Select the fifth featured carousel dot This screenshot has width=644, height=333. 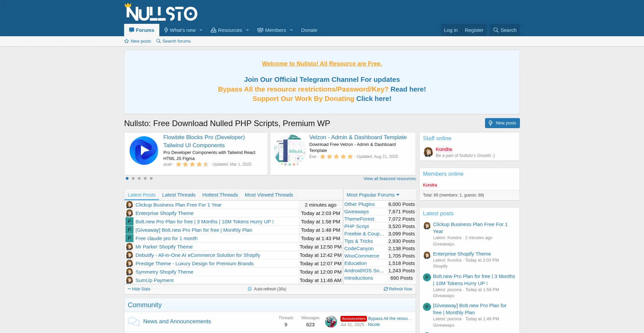point(151,178)
